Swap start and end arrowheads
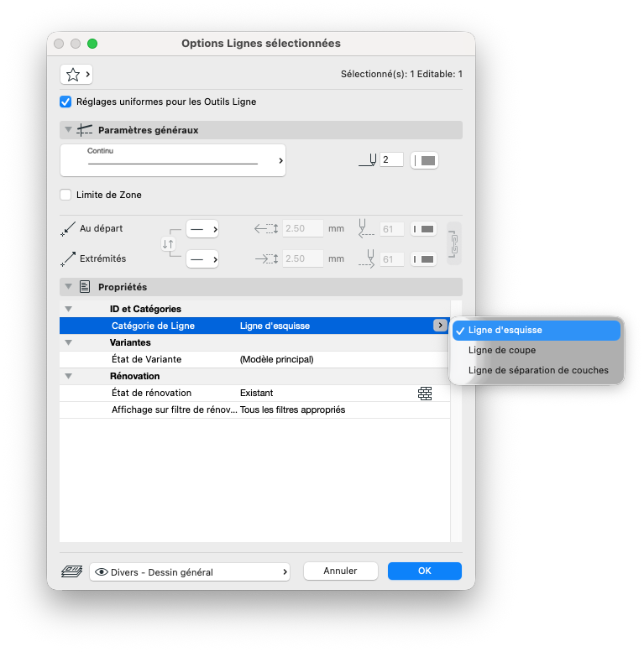The width and height of the screenshot is (644, 652). click(x=168, y=244)
